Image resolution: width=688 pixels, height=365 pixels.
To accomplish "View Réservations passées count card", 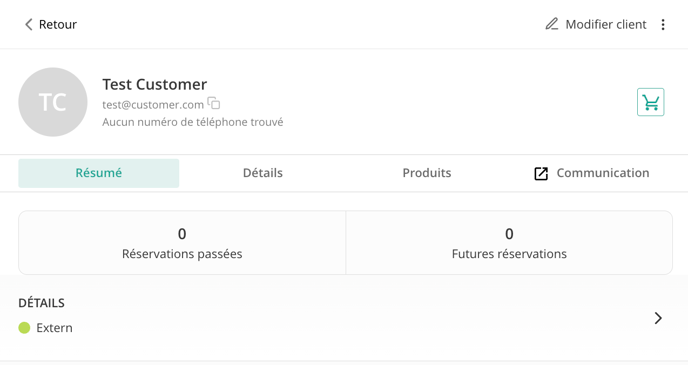I will (x=182, y=243).
